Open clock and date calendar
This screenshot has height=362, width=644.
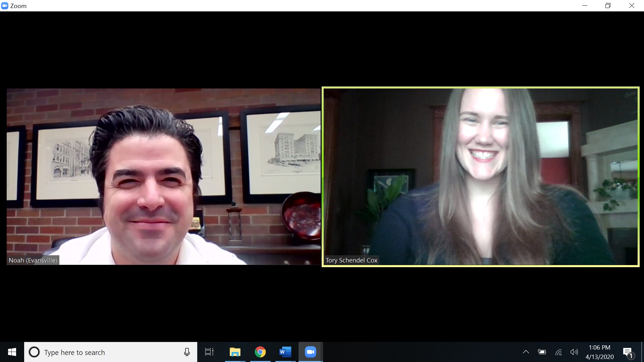pos(599,352)
